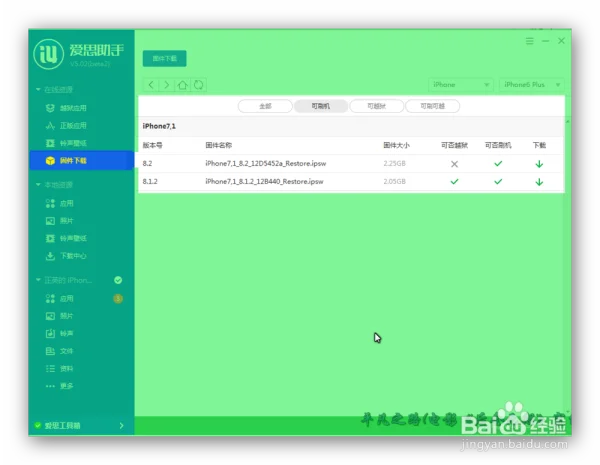Click the 固件下载 button at the top

[x=165, y=59]
